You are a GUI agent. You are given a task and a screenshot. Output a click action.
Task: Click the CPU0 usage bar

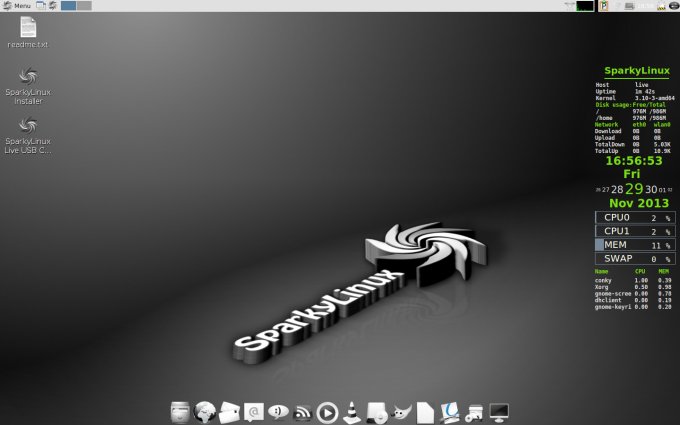(x=635, y=218)
